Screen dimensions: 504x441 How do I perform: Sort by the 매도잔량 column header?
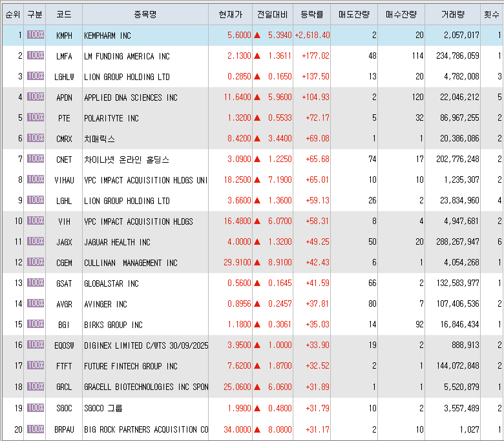click(354, 14)
